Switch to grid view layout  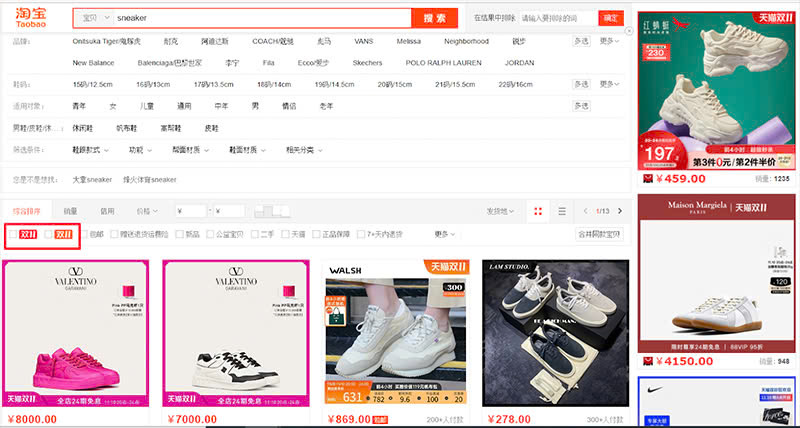pos(538,211)
